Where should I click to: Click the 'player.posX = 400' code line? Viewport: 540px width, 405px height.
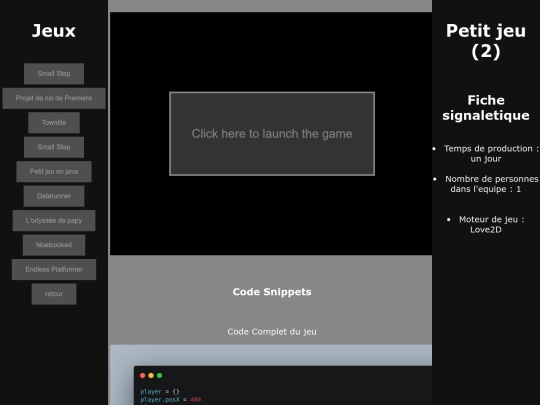pyautogui.click(x=170, y=400)
